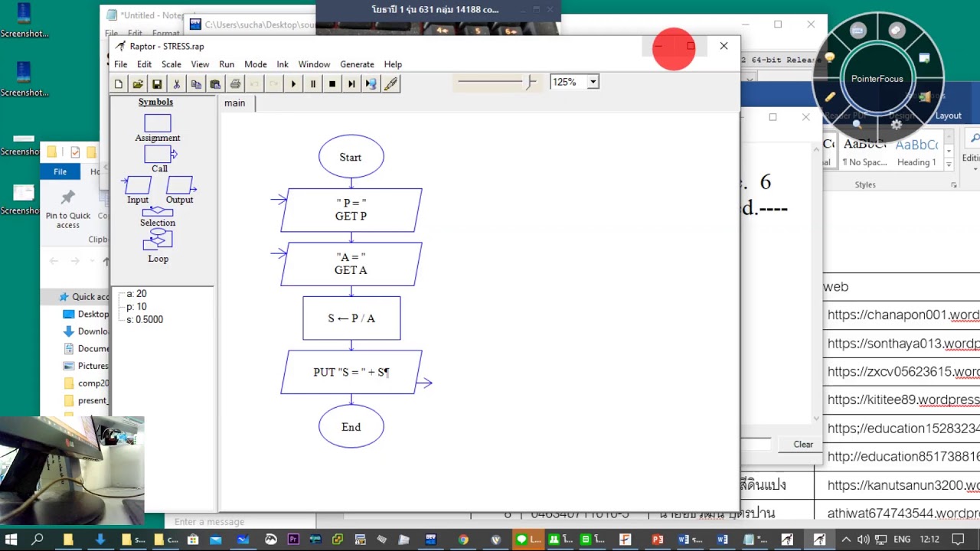Click the PointerFocus magnifier icon
Screen dimensions: 980x551
pyautogui.click(x=857, y=124)
